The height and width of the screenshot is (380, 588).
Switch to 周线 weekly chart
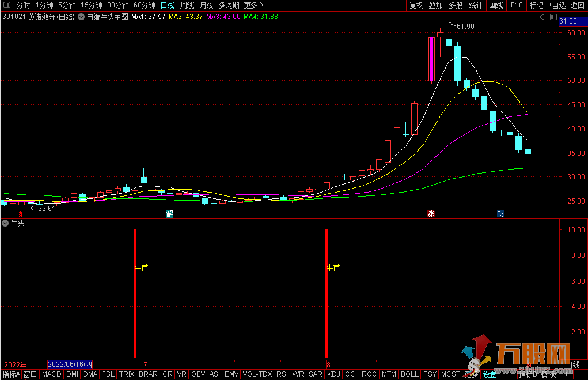click(187, 5)
